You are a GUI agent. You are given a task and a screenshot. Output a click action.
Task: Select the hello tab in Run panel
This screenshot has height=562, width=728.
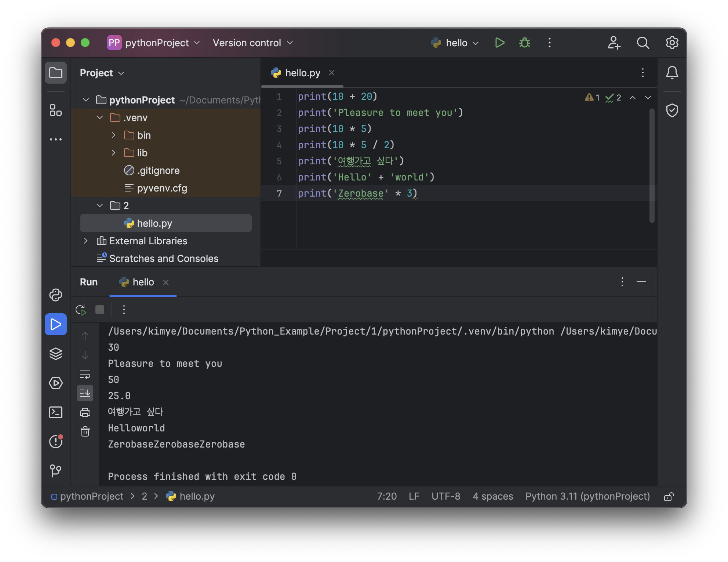coord(143,282)
